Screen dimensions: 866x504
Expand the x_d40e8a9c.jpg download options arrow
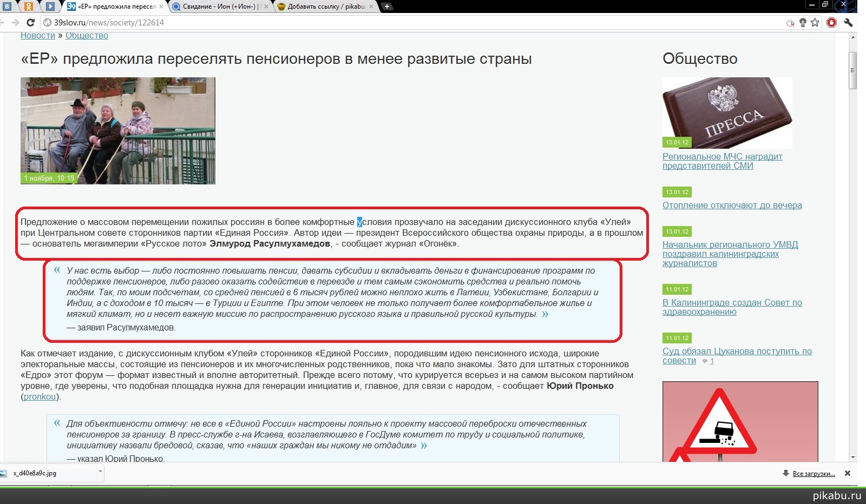click(100, 472)
